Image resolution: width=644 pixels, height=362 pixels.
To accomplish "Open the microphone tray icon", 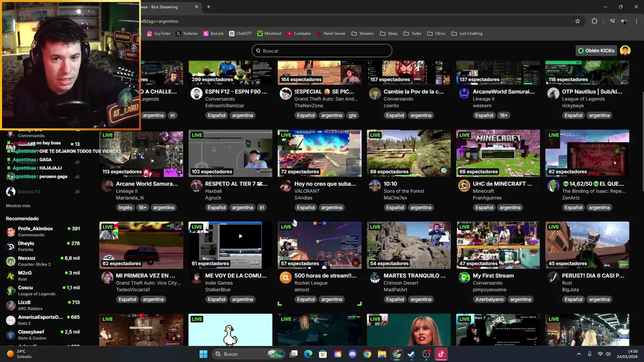I will click(x=589, y=354).
